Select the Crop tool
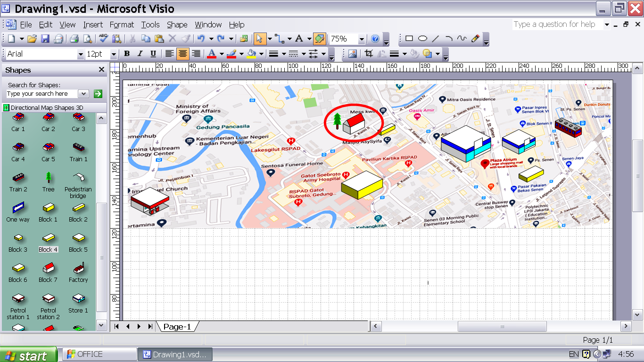The image size is (644, 362). pyautogui.click(x=369, y=54)
